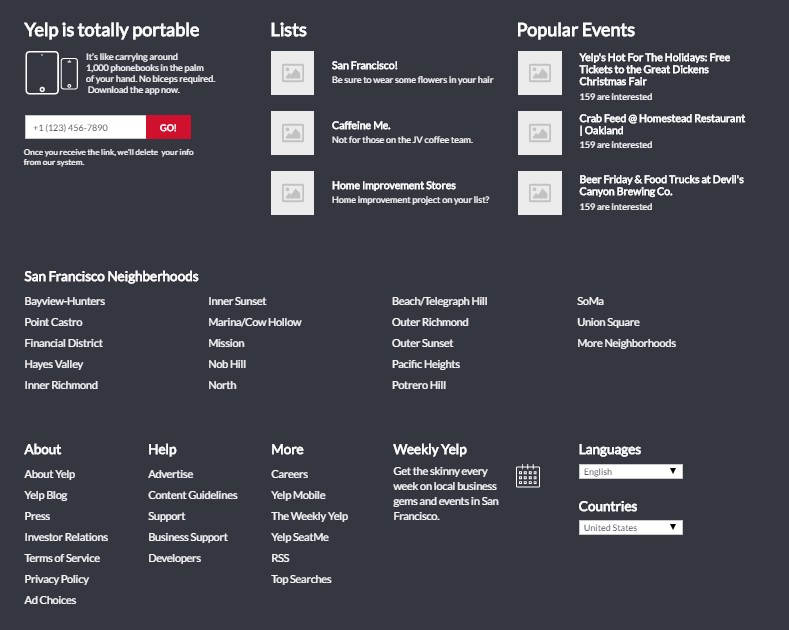Screen dimensions: 789x630
Task: Open the Crab Feed event thumbnail
Action: click(540, 133)
